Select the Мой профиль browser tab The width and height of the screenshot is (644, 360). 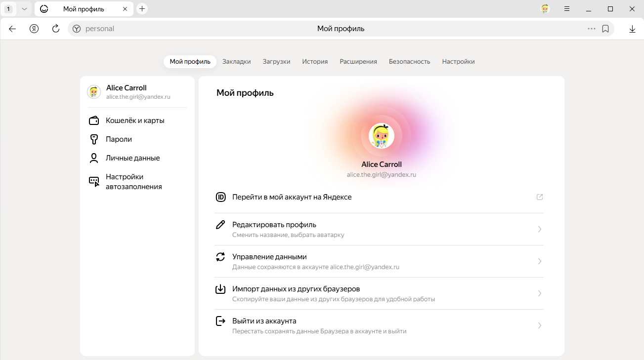(84, 9)
